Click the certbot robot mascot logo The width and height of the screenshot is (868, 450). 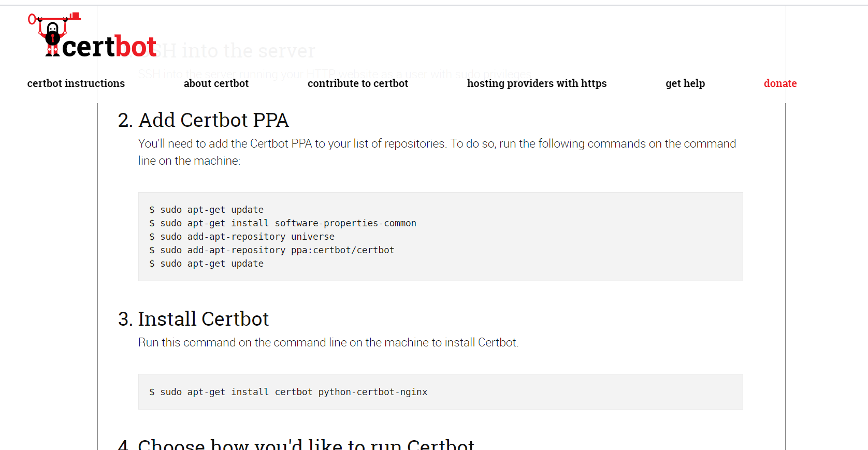[x=54, y=35]
